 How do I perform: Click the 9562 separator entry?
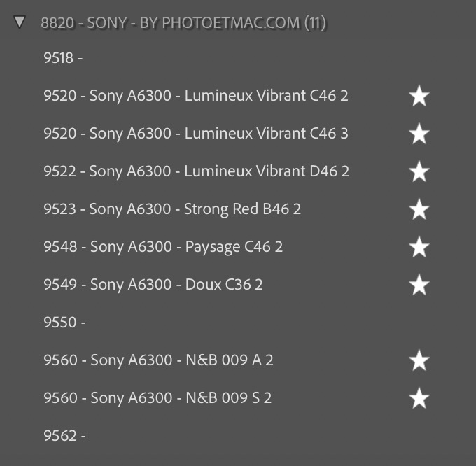pos(64,436)
